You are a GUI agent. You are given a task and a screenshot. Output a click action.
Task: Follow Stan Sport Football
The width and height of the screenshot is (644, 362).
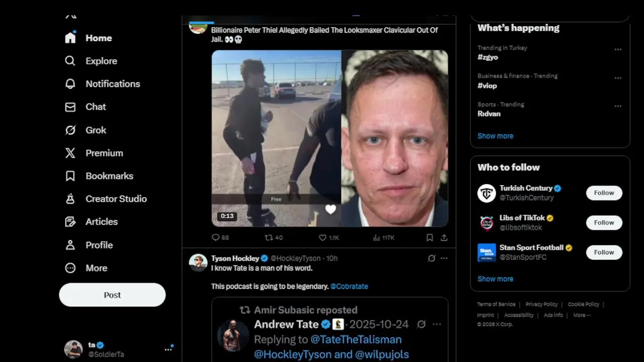pyautogui.click(x=604, y=252)
